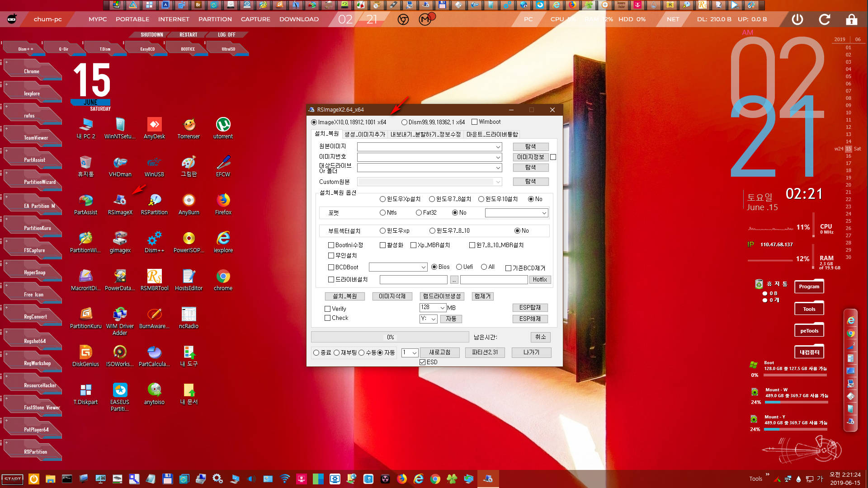Open the RSImageX desktop icon
Image resolution: width=868 pixels, height=488 pixels.
120,204
